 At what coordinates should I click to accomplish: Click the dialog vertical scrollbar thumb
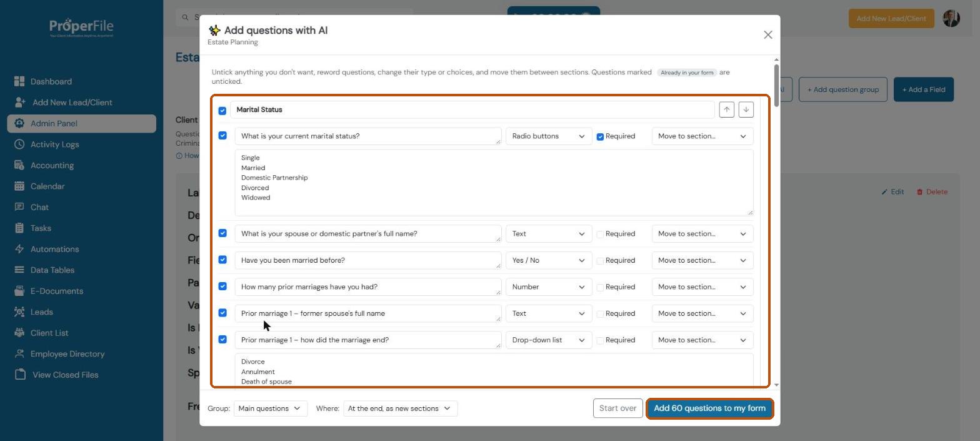coord(776,85)
